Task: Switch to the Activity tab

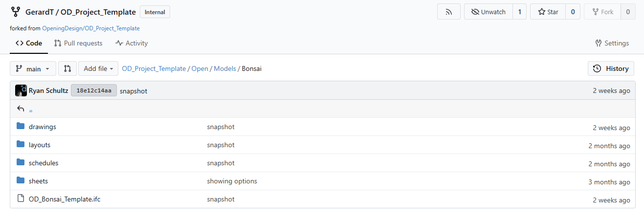Action: [132, 43]
